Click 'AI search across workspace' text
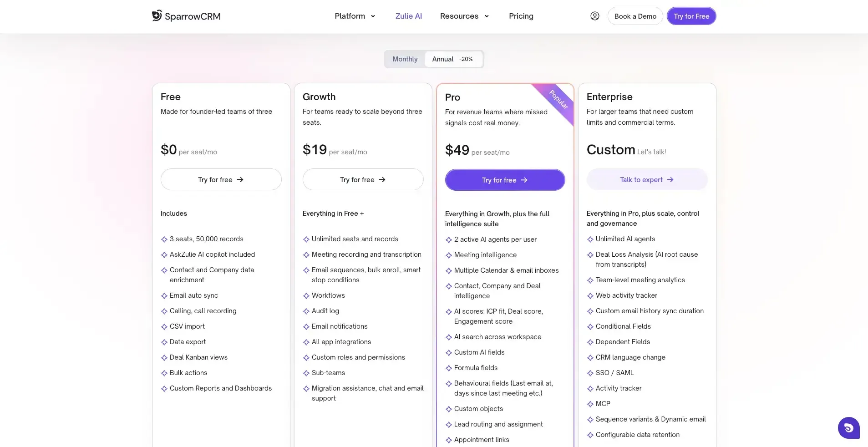Viewport: 868px width, 447px height. [497, 337]
